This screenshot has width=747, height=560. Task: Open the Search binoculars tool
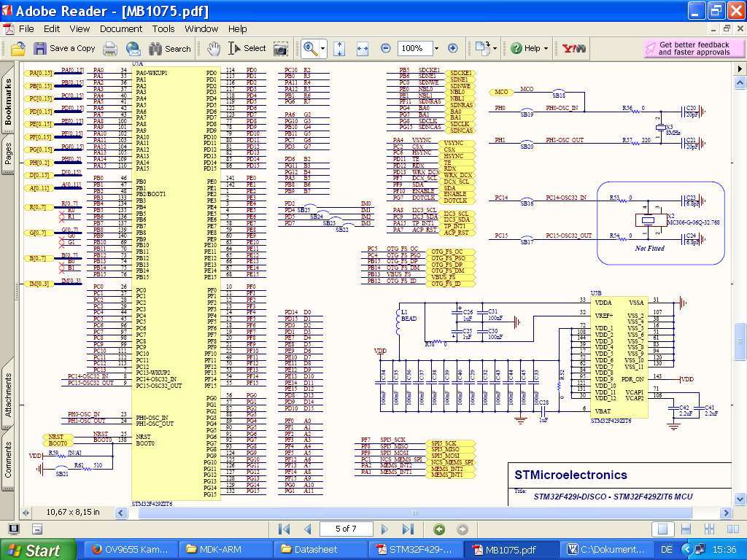coord(169,49)
